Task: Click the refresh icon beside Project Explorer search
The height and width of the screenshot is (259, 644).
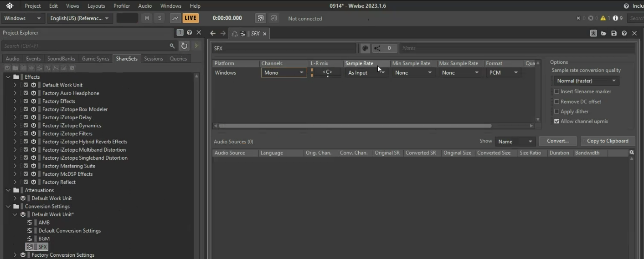Action: tap(184, 46)
